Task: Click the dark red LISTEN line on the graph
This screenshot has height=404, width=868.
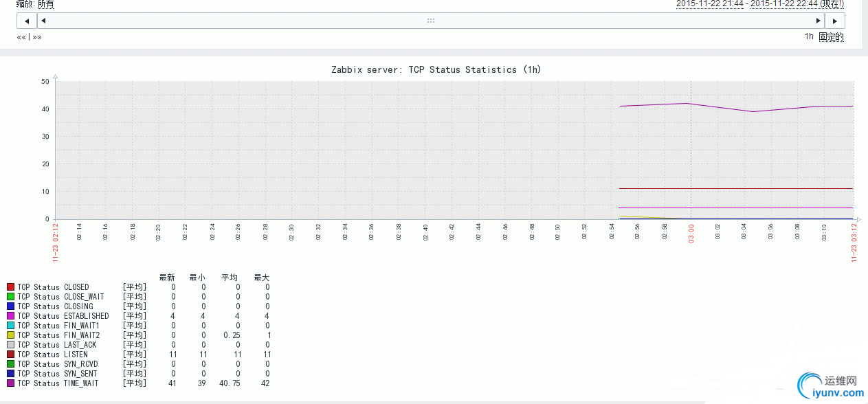Action: coord(736,188)
